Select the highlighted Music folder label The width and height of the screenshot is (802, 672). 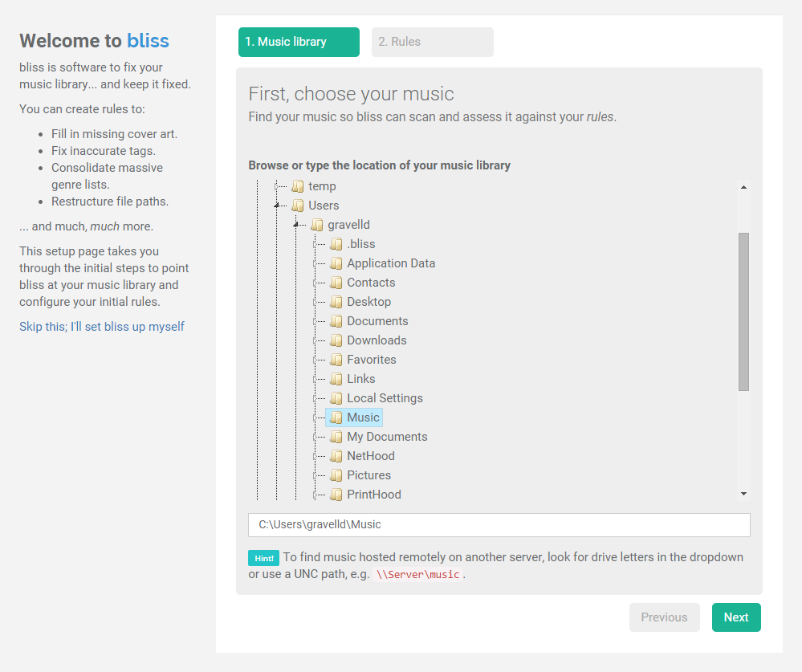coord(363,417)
